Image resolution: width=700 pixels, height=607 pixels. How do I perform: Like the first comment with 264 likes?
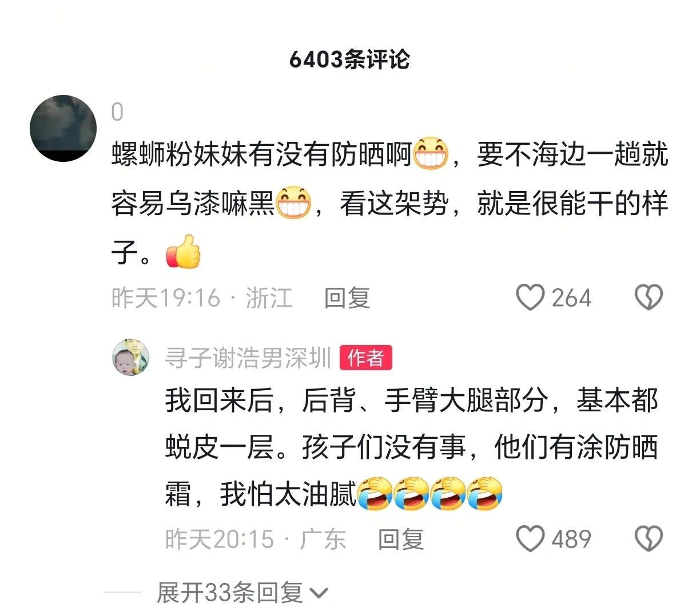(x=530, y=297)
